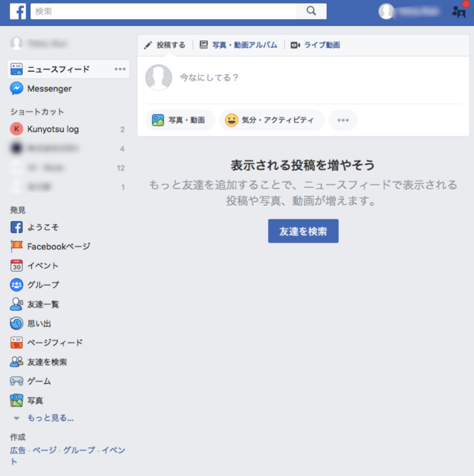
Task: Click the photo icon in composer
Action: pos(158,120)
